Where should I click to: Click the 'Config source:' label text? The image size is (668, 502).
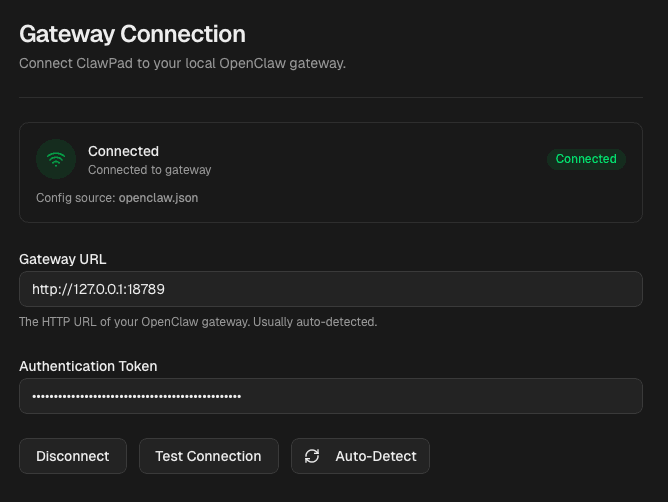75,198
